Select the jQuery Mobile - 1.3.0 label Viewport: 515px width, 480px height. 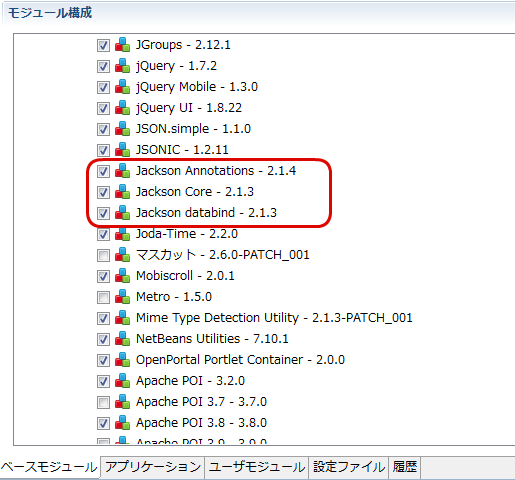pyautogui.click(x=197, y=87)
